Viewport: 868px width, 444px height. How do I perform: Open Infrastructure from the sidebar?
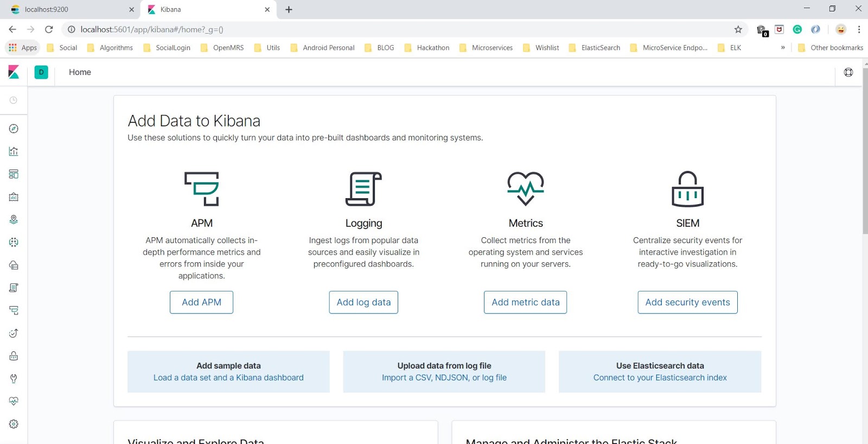click(x=14, y=265)
